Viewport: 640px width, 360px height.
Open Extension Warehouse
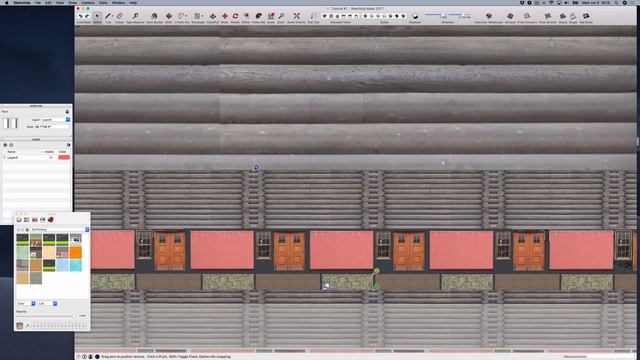[x=489, y=16]
